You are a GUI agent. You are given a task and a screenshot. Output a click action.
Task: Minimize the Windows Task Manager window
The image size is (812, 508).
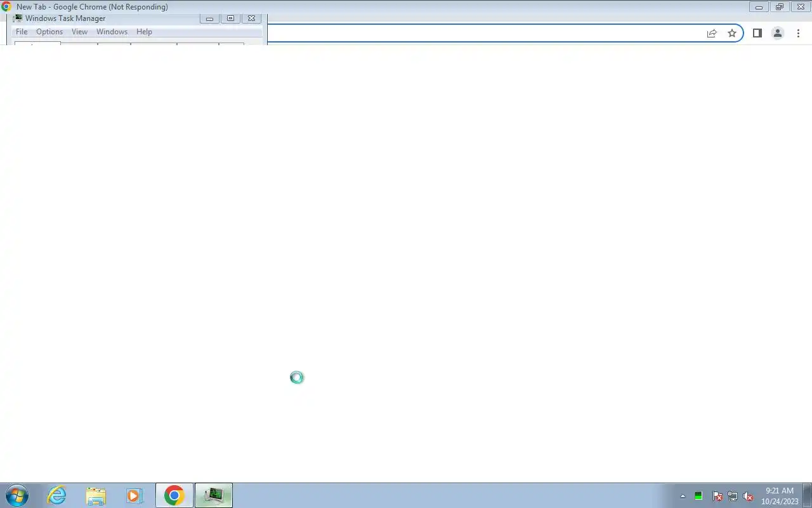point(209,18)
